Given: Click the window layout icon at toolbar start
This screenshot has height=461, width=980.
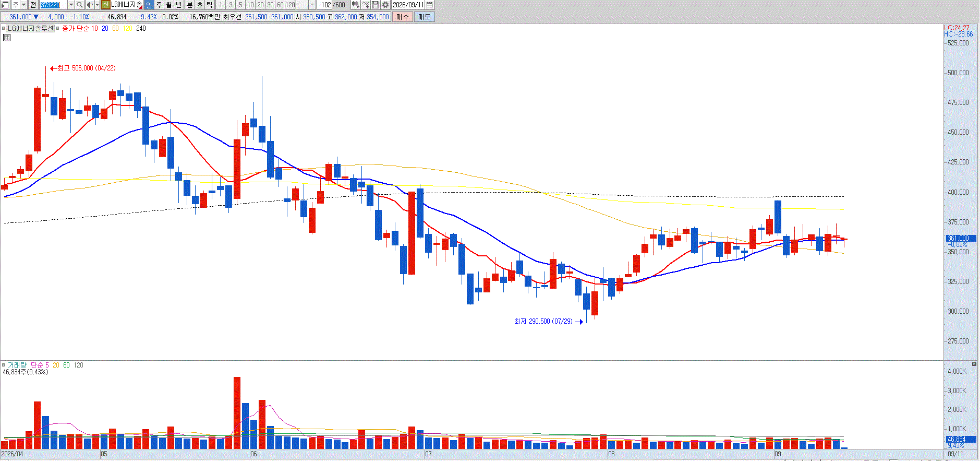Looking at the screenshot, I should 5,5.
